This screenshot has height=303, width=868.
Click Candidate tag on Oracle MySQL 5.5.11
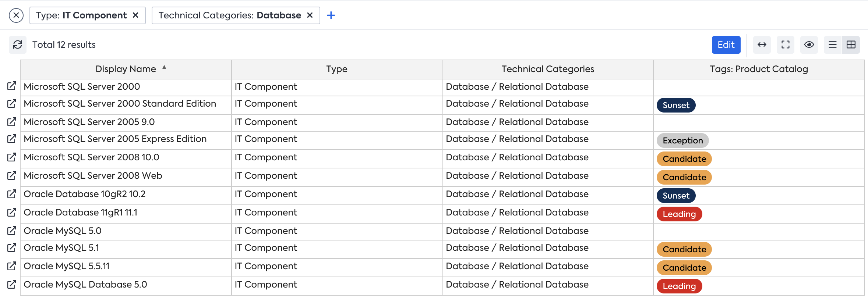click(684, 268)
